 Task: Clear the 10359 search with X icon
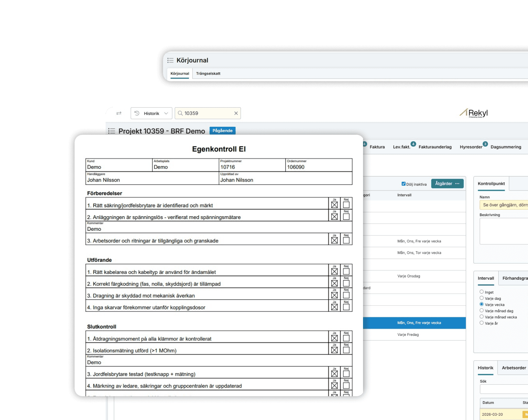pyautogui.click(x=236, y=113)
